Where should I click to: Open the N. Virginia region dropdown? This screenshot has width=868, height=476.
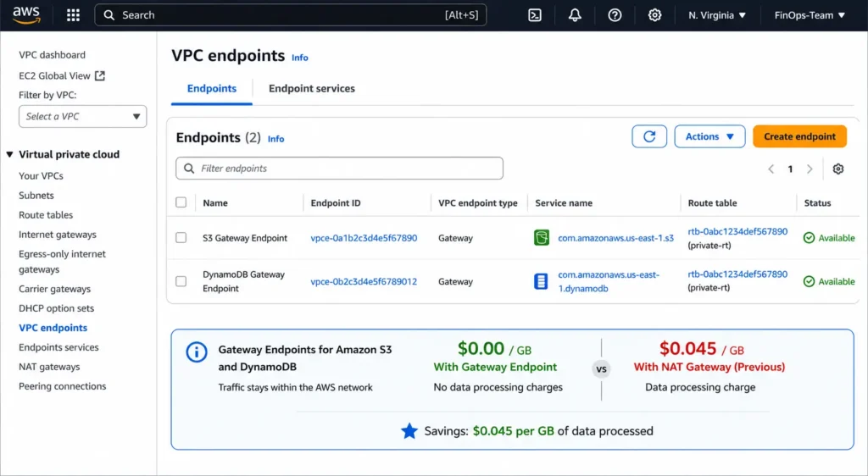[717, 15]
